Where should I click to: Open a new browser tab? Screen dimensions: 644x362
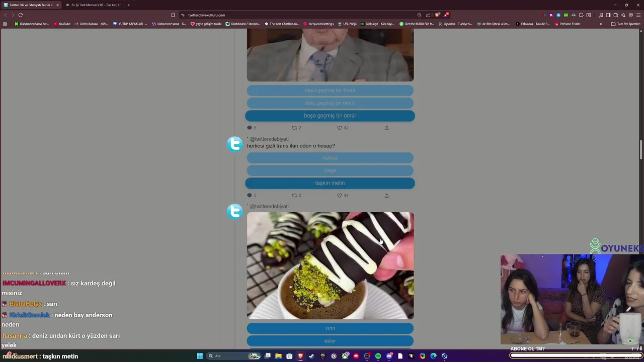tap(129, 5)
